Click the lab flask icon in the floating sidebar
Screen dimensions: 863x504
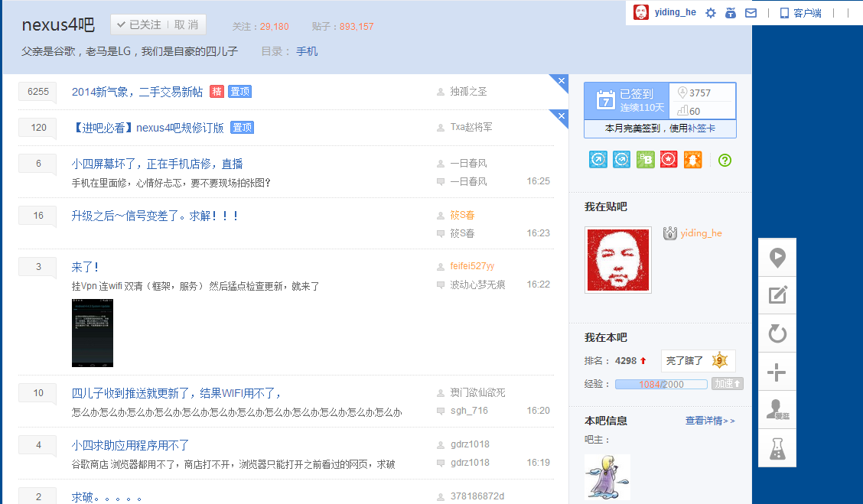click(777, 448)
